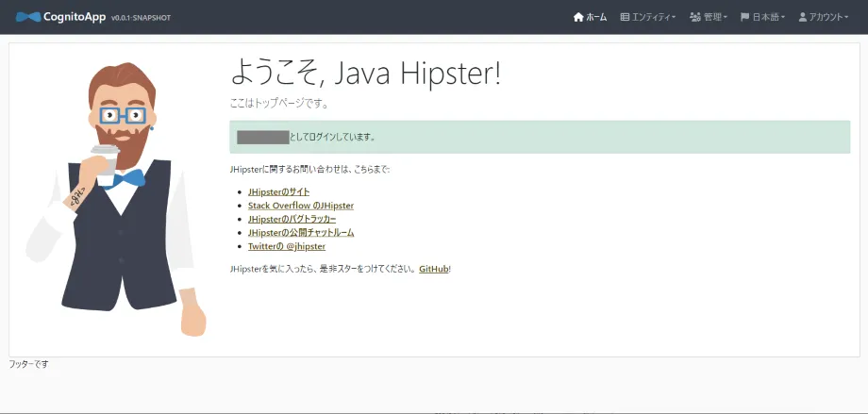The height and width of the screenshot is (414, 868).
Task: Click the Java Hipster mascot image
Action: [116, 199]
